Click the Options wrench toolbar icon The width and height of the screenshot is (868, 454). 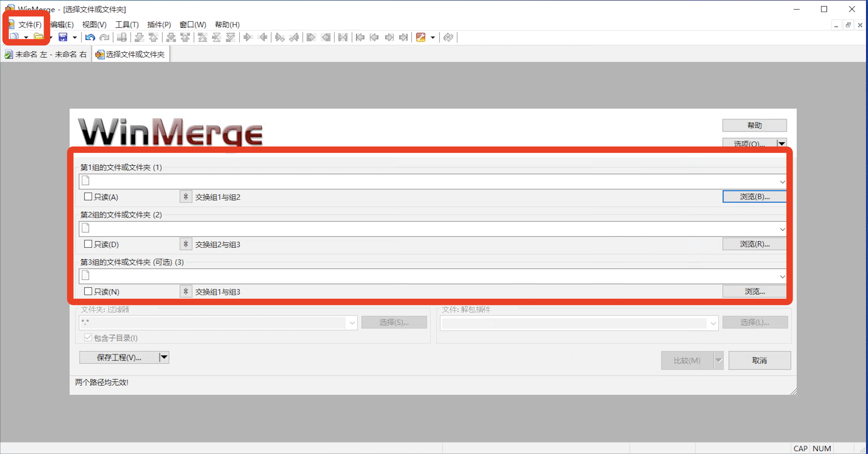point(421,37)
